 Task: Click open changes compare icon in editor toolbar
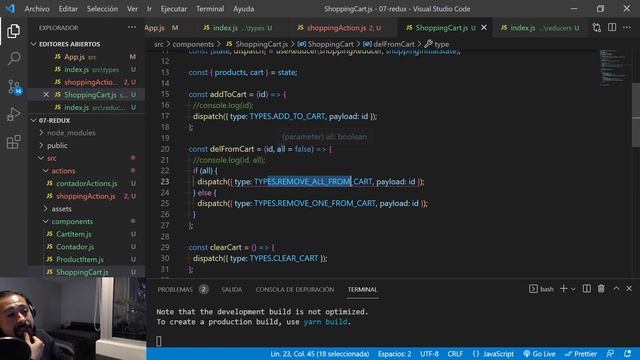597,27
